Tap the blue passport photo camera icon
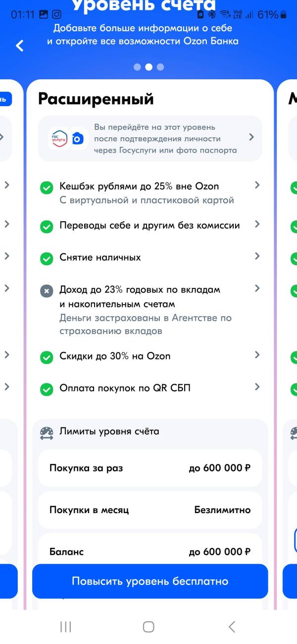The image size is (297, 644). pos(77,139)
